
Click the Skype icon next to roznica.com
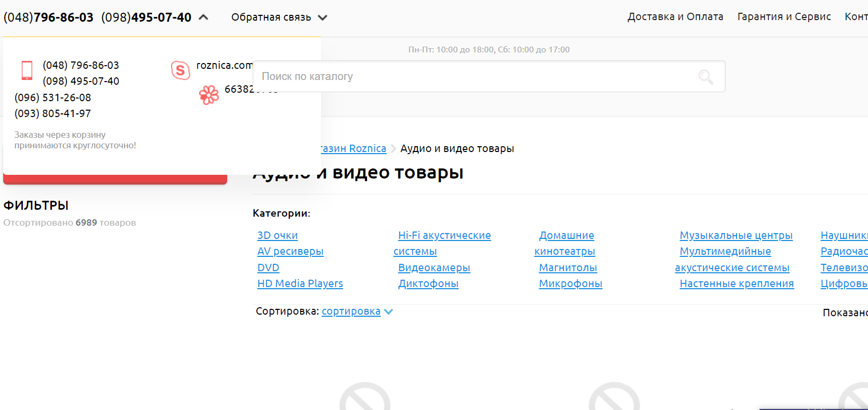point(181,70)
